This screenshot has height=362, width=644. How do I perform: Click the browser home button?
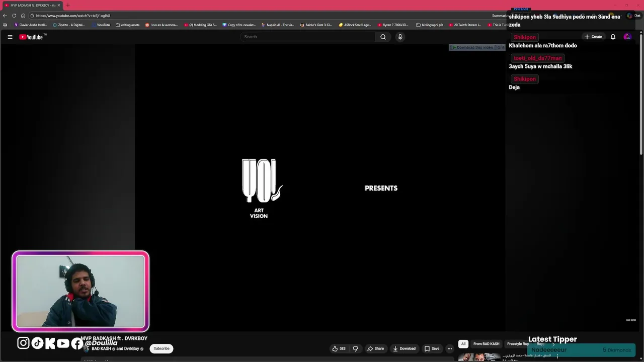[x=23, y=16]
